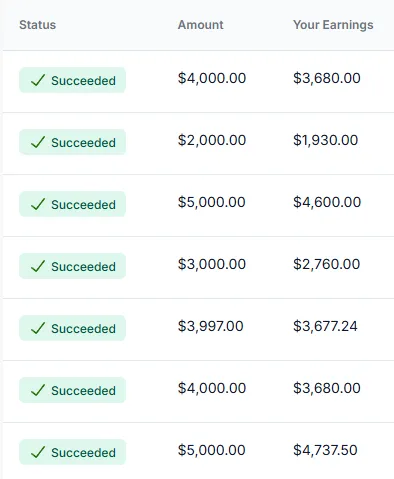
Task: Click the Your Earnings column header
Action: pyautogui.click(x=333, y=25)
